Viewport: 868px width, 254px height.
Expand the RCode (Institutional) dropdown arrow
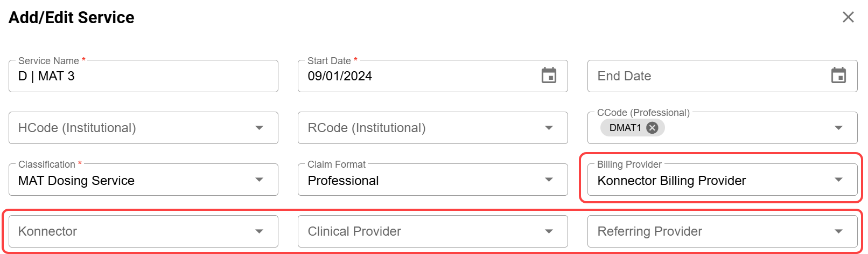coord(549,128)
